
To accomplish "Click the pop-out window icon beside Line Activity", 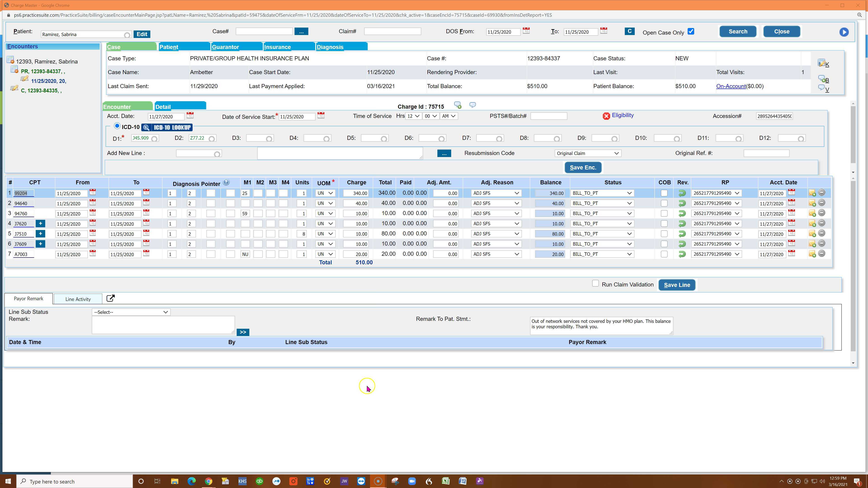I will point(111,299).
